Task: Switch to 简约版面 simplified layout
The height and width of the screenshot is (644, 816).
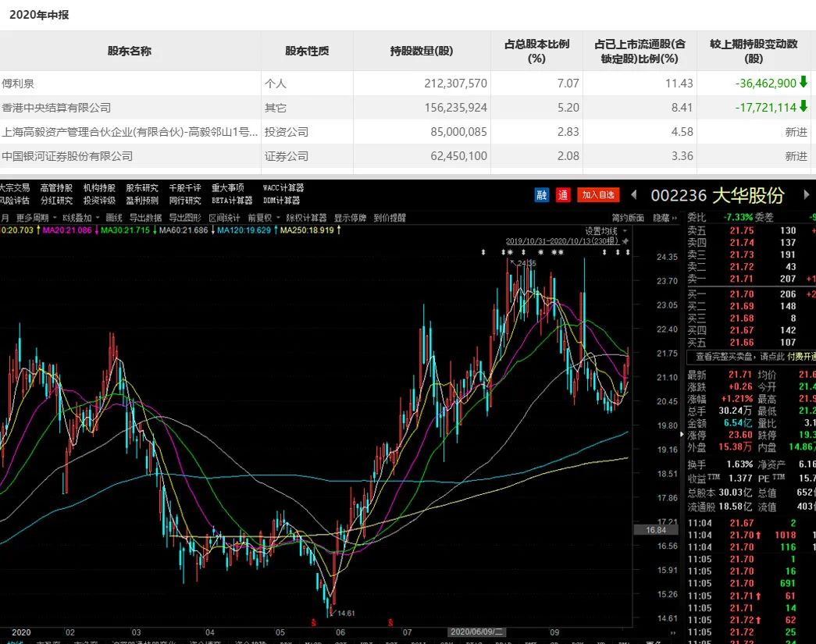Action: click(628, 218)
